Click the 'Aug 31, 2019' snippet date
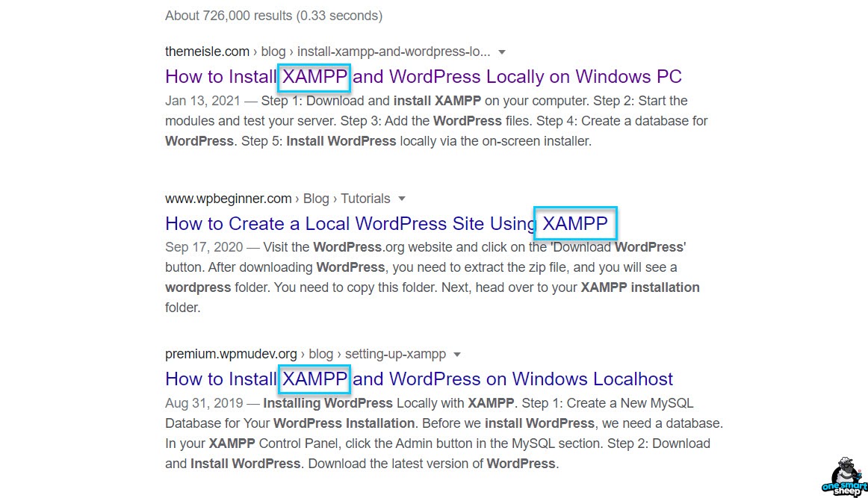The height and width of the screenshot is (498, 868). pyautogui.click(x=204, y=403)
